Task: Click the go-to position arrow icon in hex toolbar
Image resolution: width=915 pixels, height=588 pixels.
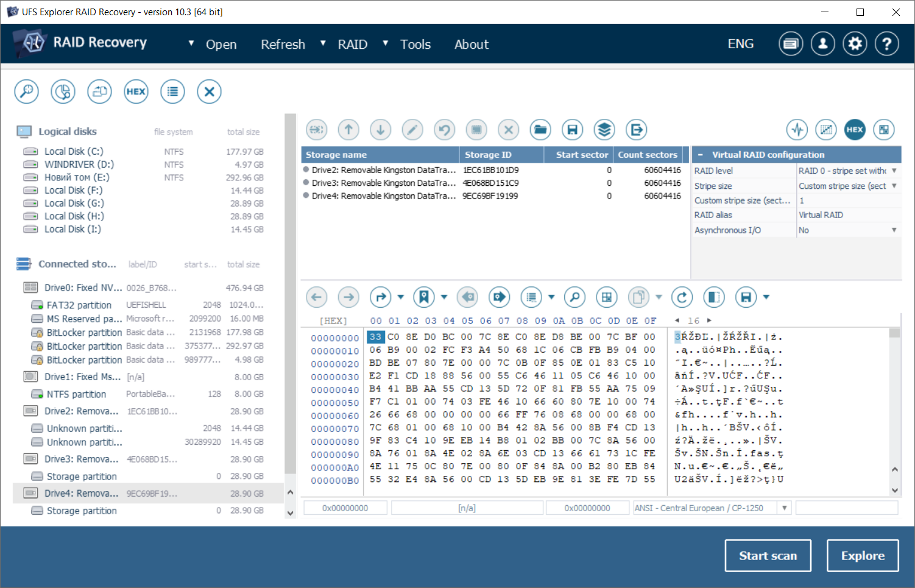Action: pos(381,297)
